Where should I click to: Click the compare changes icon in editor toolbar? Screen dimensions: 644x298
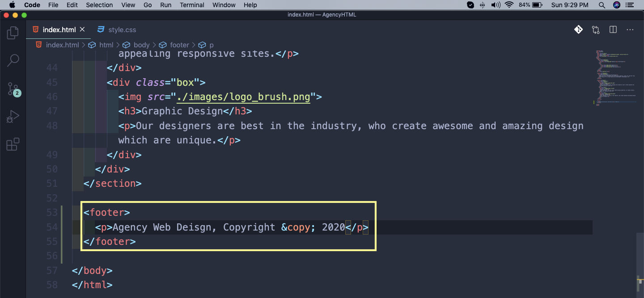[x=596, y=30]
